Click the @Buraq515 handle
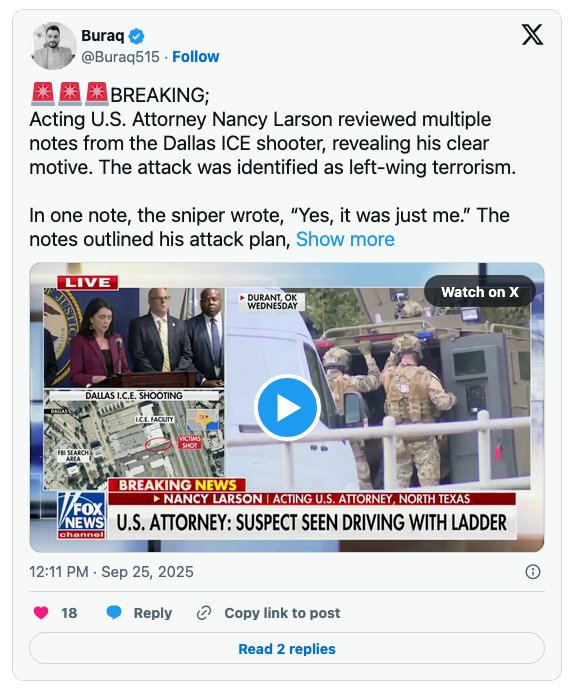 [120, 57]
